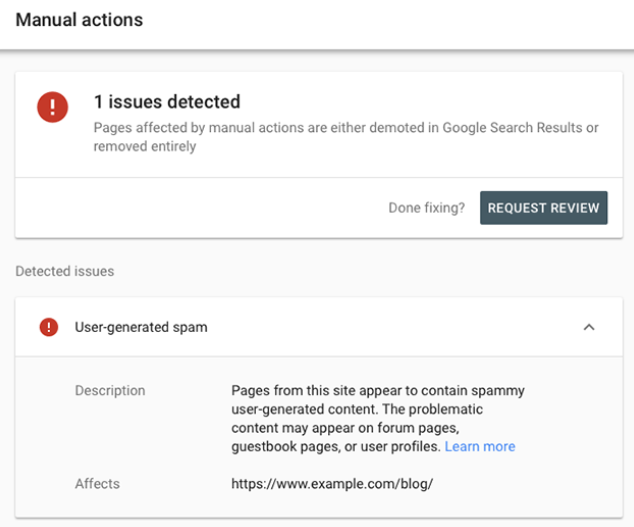Image resolution: width=634 pixels, height=527 pixels.
Task: Click the blank area left of Done fixing
Action: [x=200, y=208]
